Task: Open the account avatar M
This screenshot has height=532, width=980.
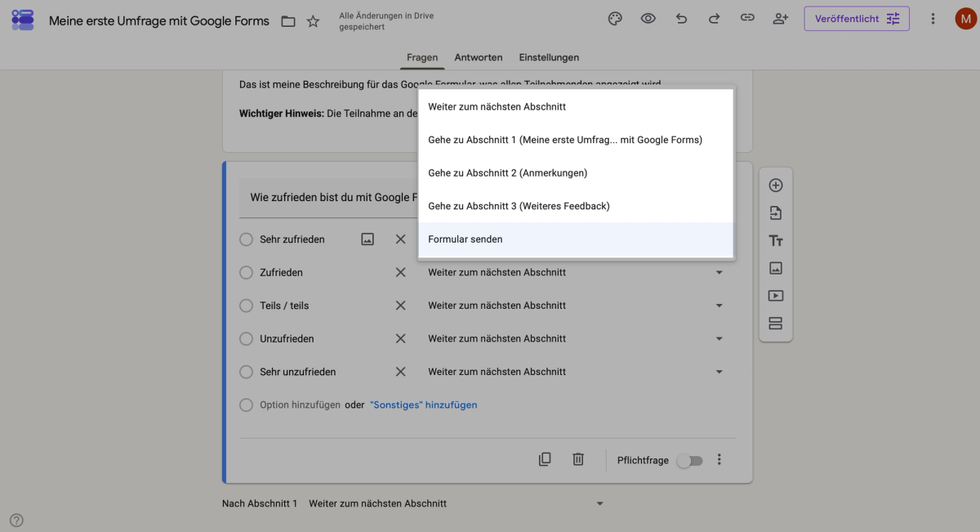Action: (x=965, y=19)
